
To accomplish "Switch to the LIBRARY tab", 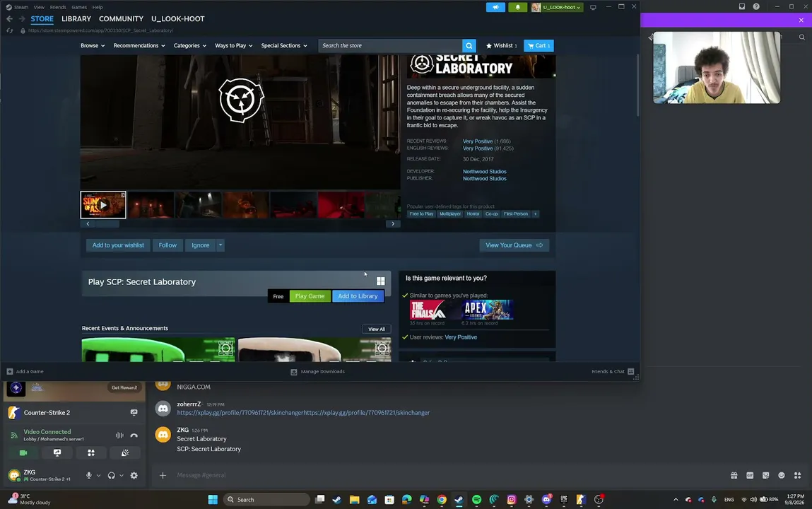I will [x=76, y=18].
